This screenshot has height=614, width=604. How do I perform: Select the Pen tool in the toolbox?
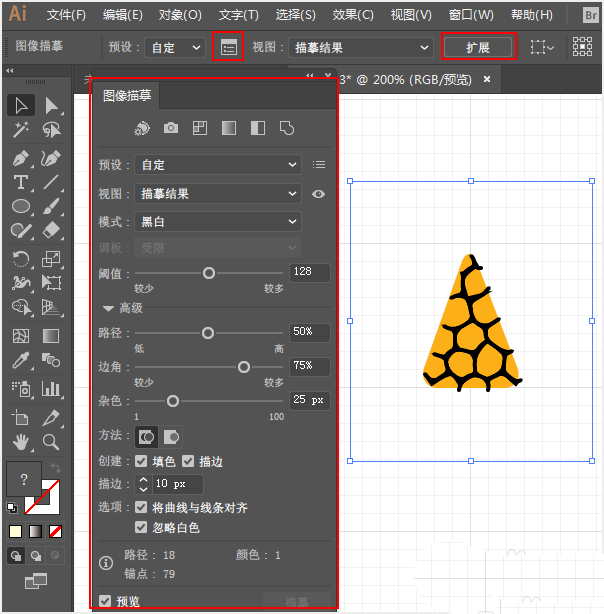(x=20, y=159)
